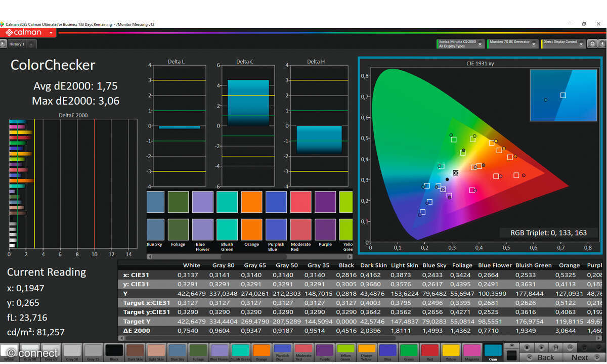Click the Back button

pos(541,357)
